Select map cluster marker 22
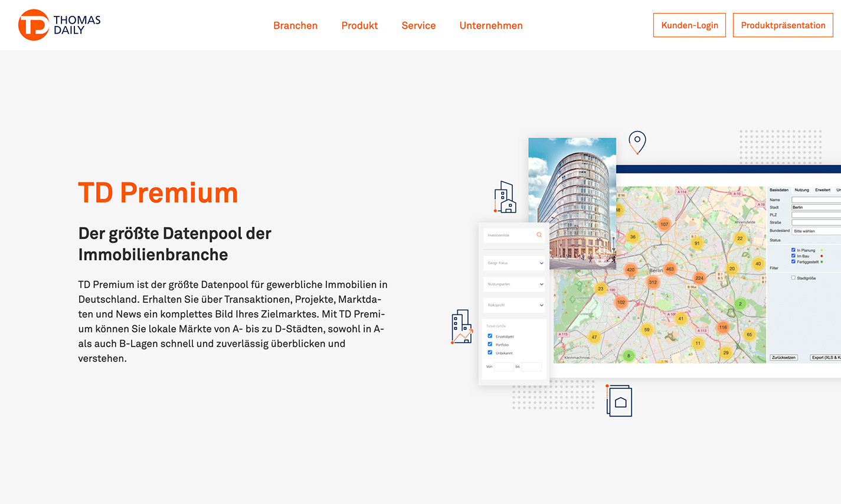 [x=739, y=238]
